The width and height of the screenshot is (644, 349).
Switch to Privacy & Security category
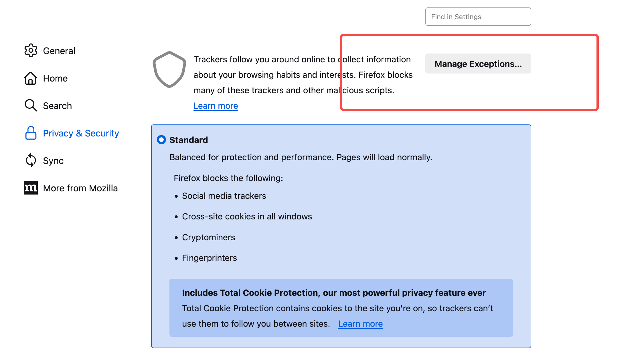(81, 133)
